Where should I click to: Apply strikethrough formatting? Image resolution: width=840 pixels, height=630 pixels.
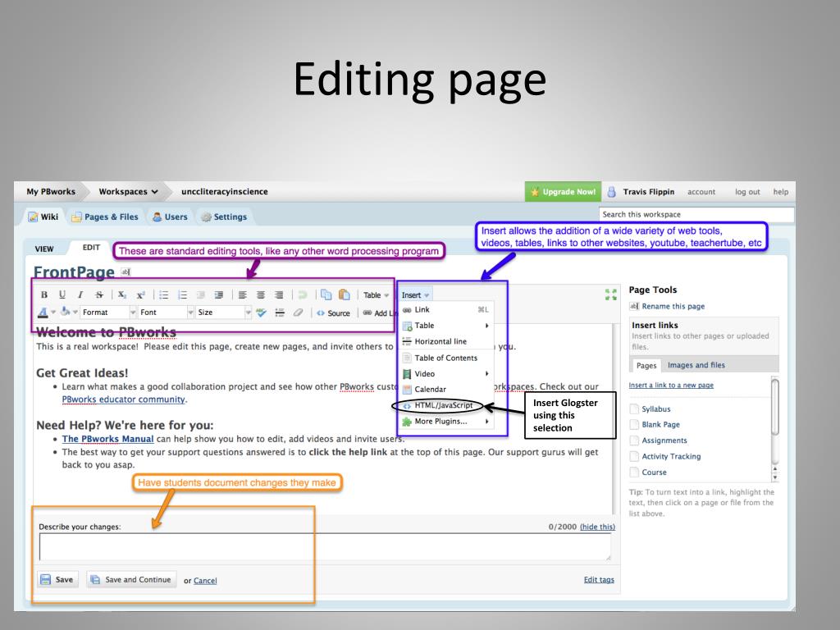(x=99, y=294)
